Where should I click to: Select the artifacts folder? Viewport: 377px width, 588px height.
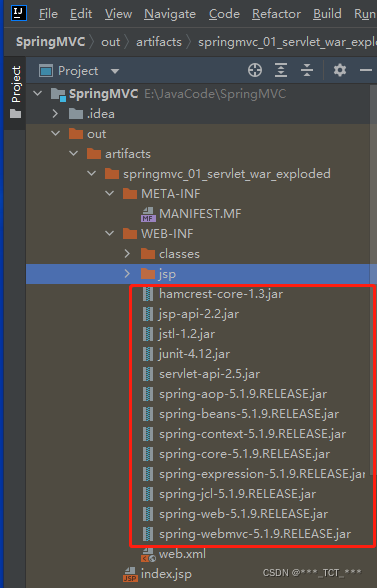point(128,154)
